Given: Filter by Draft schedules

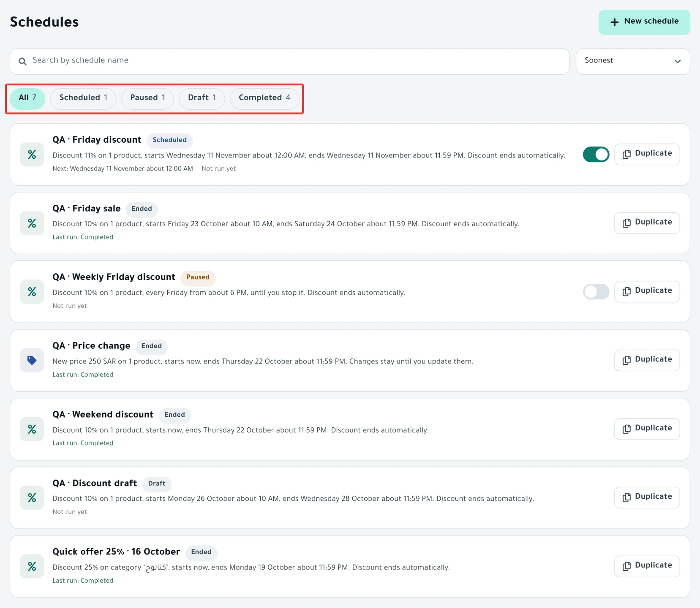Looking at the screenshot, I should pos(202,99).
